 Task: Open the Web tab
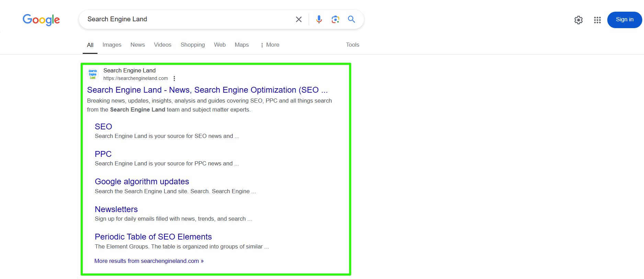coord(220,45)
